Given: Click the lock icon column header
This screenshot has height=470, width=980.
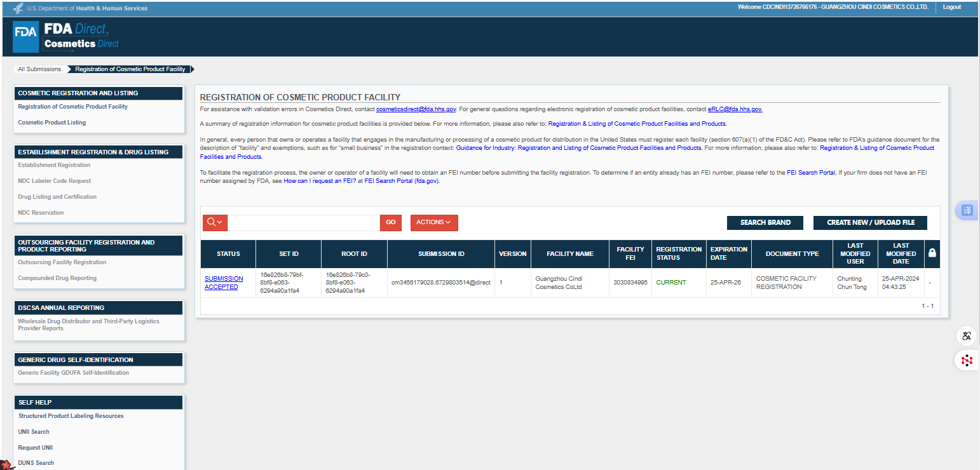Looking at the screenshot, I should pyautogui.click(x=932, y=253).
